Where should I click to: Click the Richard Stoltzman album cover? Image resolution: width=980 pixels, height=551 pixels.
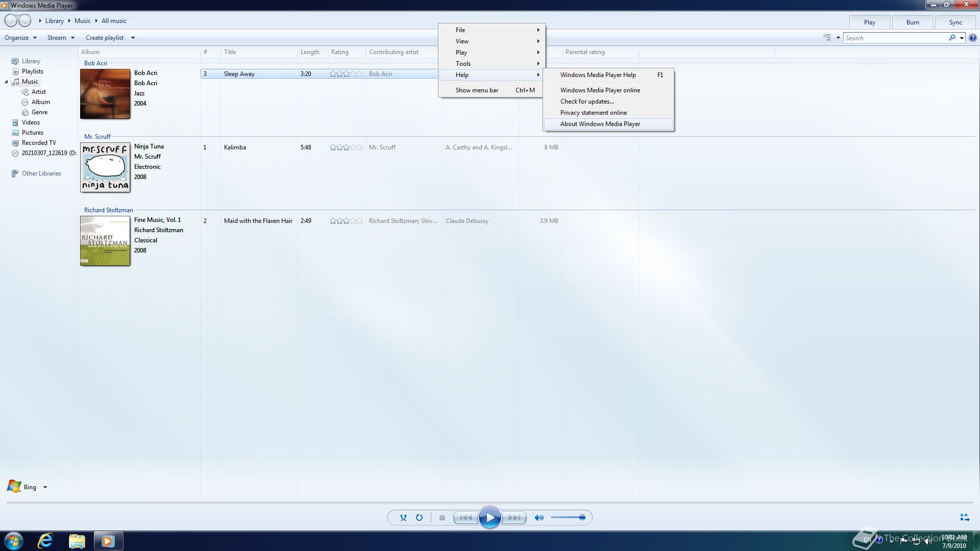(105, 241)
